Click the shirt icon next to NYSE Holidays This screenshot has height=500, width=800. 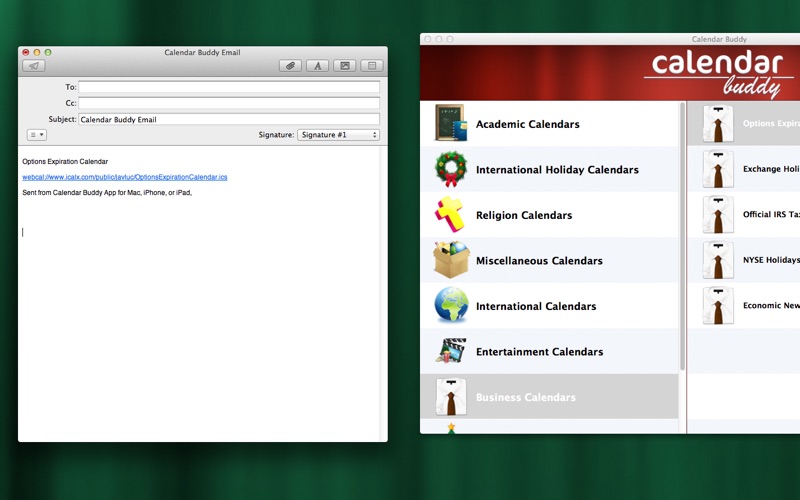coord(718,260)
